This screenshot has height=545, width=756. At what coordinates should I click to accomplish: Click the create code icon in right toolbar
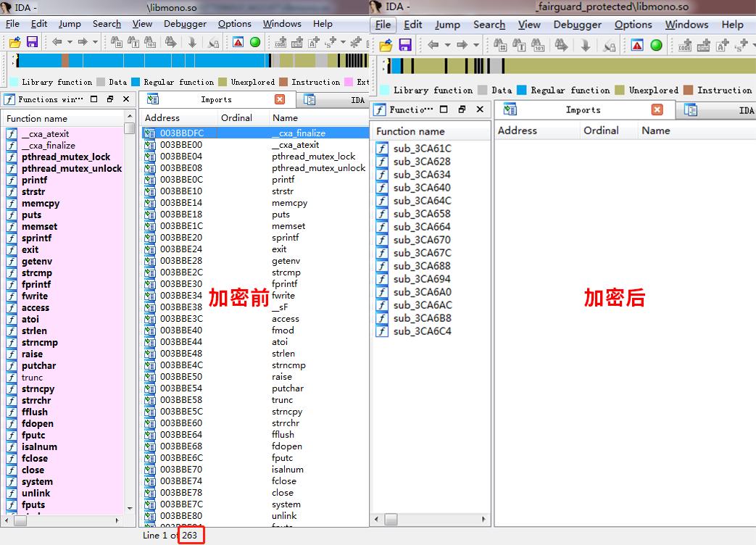[x=684, y=45]
